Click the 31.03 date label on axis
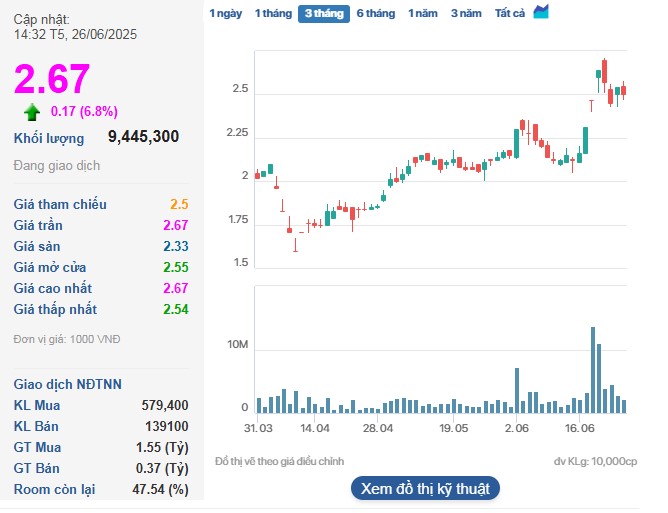Image resolution: width=668 pixels, height=513 pixels. point(258,427)
